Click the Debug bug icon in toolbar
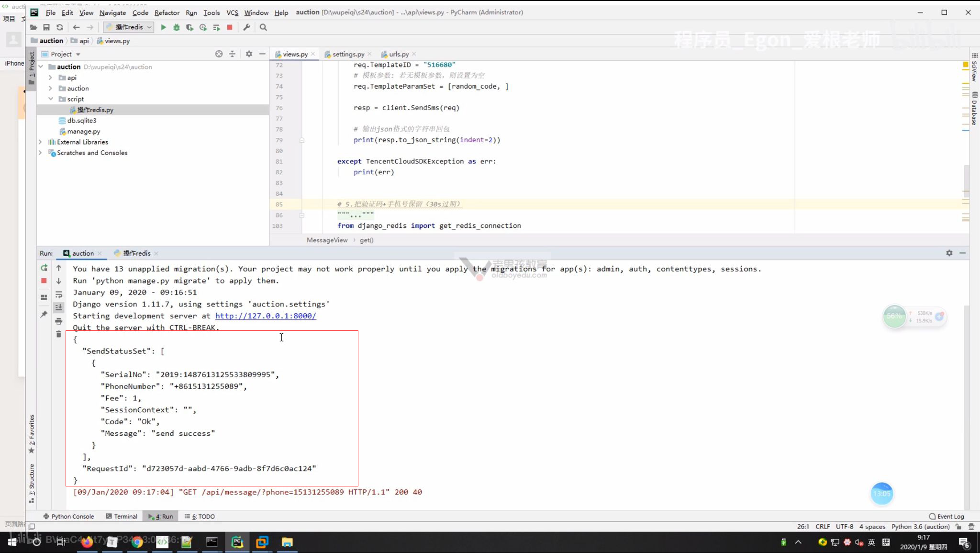Image resolution: width=980 pixels, height=553 pixels. [x=177, y=27]
